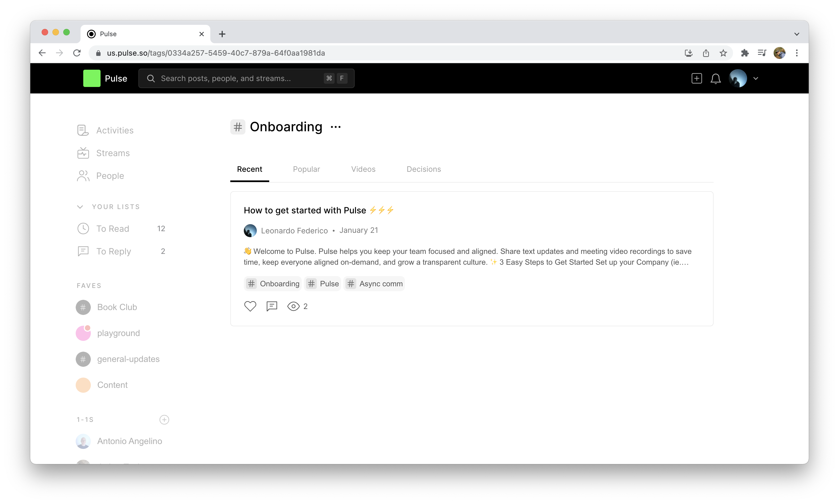839x504 pixels.
Task: Bookmark this page with the star icon
Action: click(x=723, y=53)
